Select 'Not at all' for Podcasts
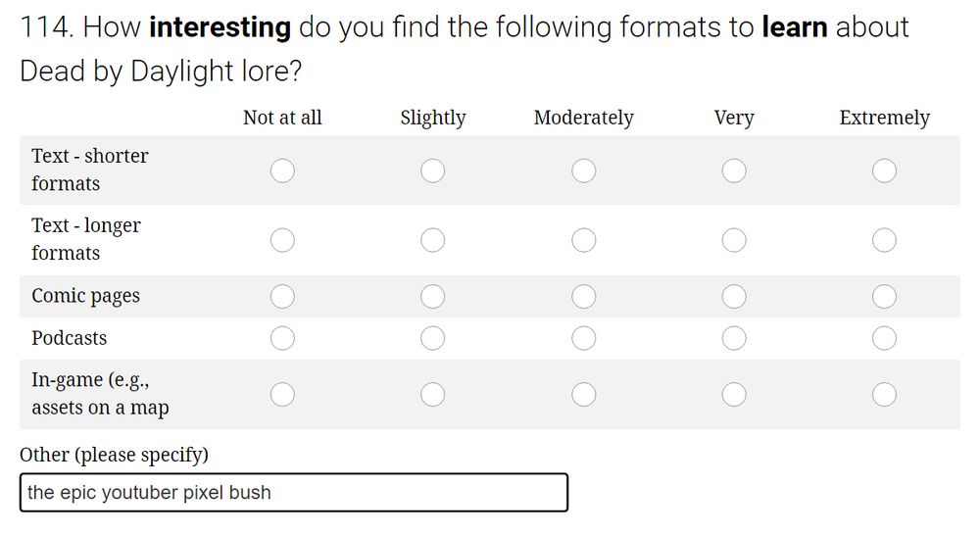This screenshot has height=535, width=980. [x=282, y=338]
